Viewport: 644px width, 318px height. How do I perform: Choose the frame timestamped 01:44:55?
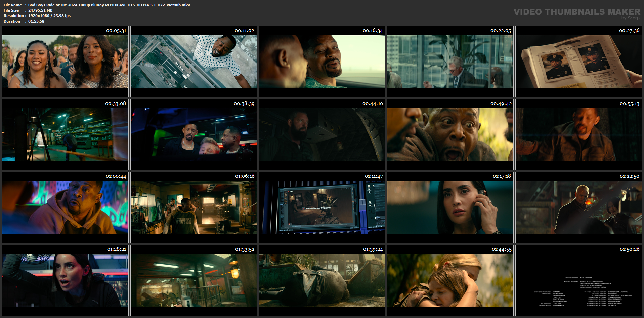450,280
